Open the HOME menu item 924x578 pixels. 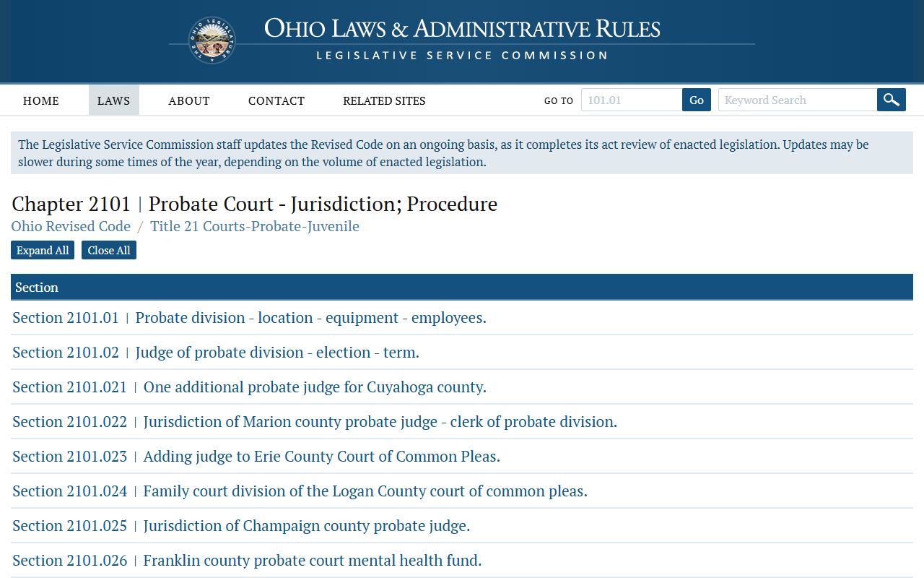pos(41,100)
